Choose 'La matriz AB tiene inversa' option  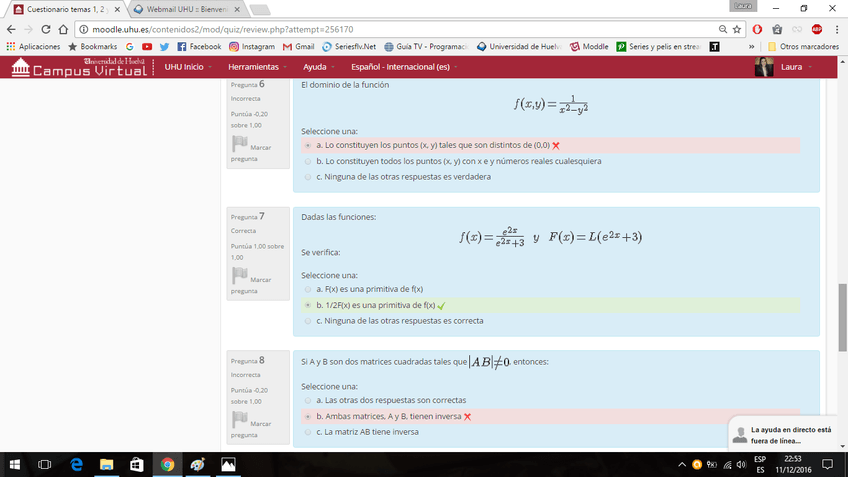coord(308,432)
